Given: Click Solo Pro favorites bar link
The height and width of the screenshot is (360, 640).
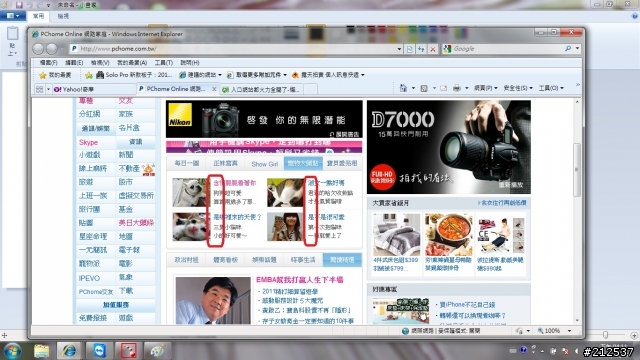Looking at the screenshot, I should [x=134, y=75].
